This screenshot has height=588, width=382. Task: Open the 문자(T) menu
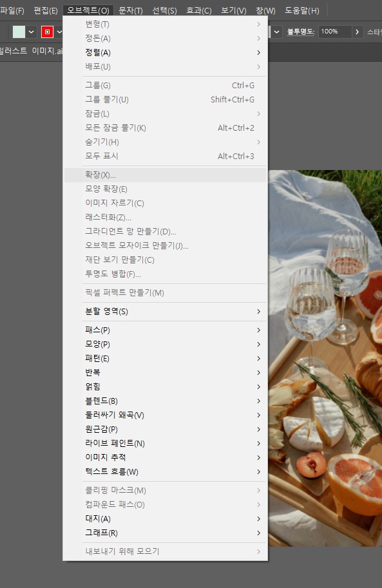click(x=131, y=10)
